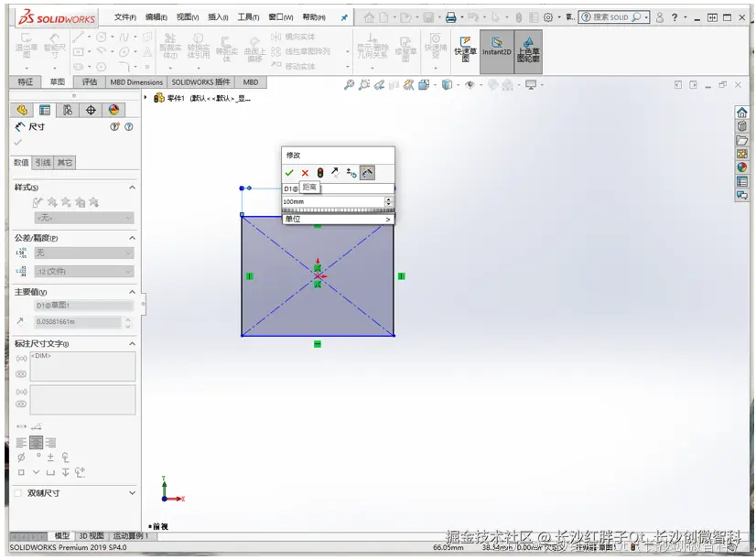The width and height of the screenshot is (756, 560).
Task: Click the display style cube icon
Action: pos(447,85)
